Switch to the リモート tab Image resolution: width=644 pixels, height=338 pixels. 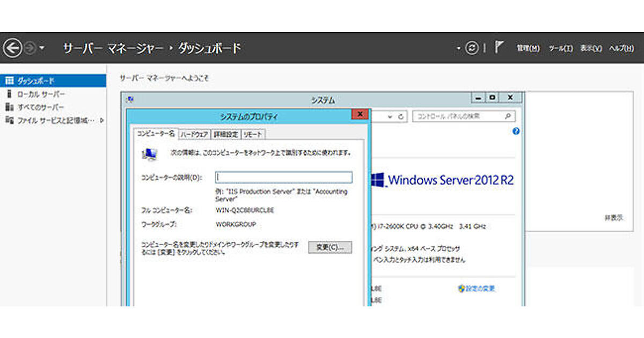(x=252, y=134)
